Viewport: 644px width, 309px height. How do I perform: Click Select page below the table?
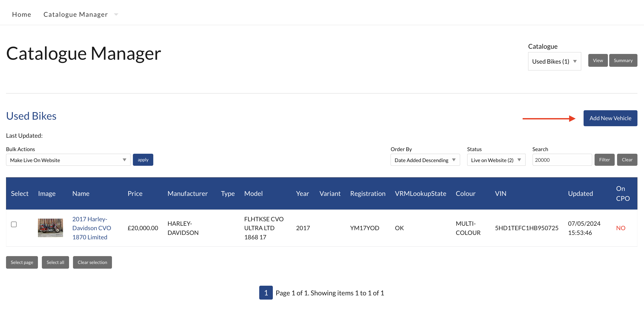tap(22, 262)
